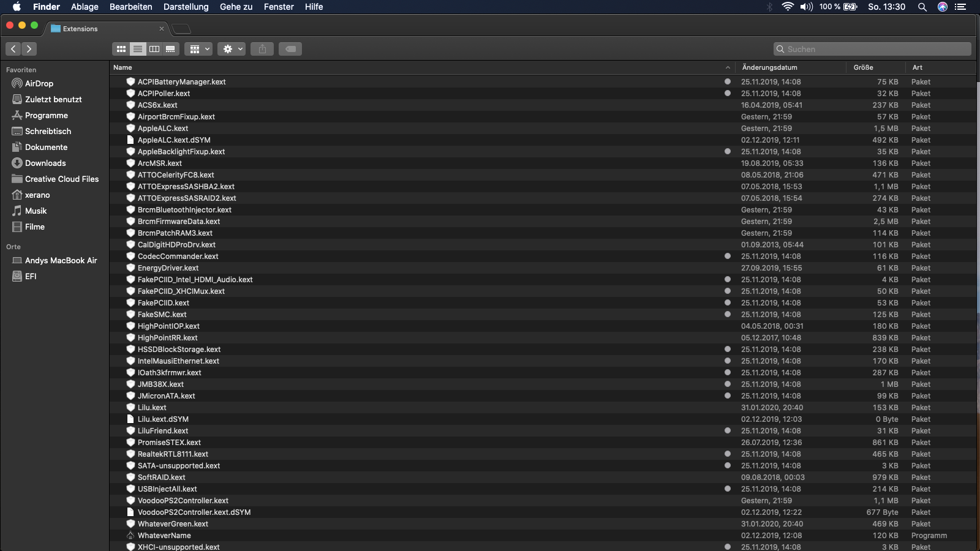
Task: Select the IntelMausiEthernet.kext file
Action: coord(543,361)
